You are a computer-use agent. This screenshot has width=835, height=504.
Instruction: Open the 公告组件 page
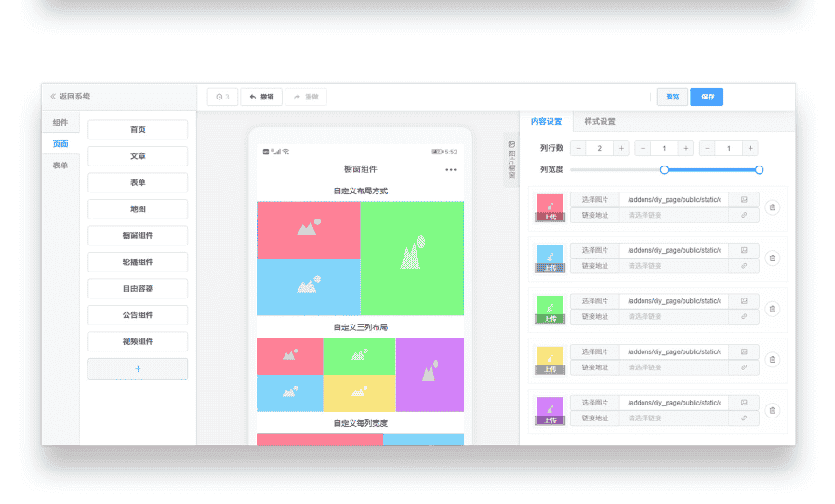pos(138,315)
